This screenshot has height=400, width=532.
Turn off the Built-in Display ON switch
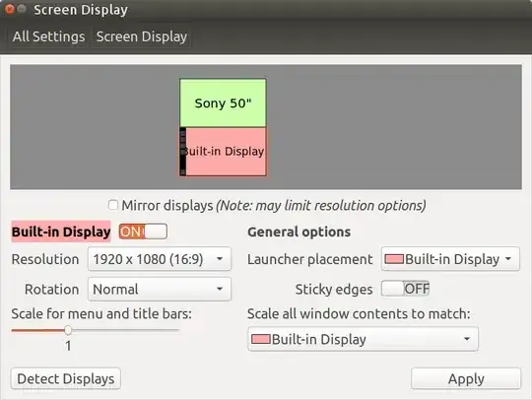tap(143, 232)
